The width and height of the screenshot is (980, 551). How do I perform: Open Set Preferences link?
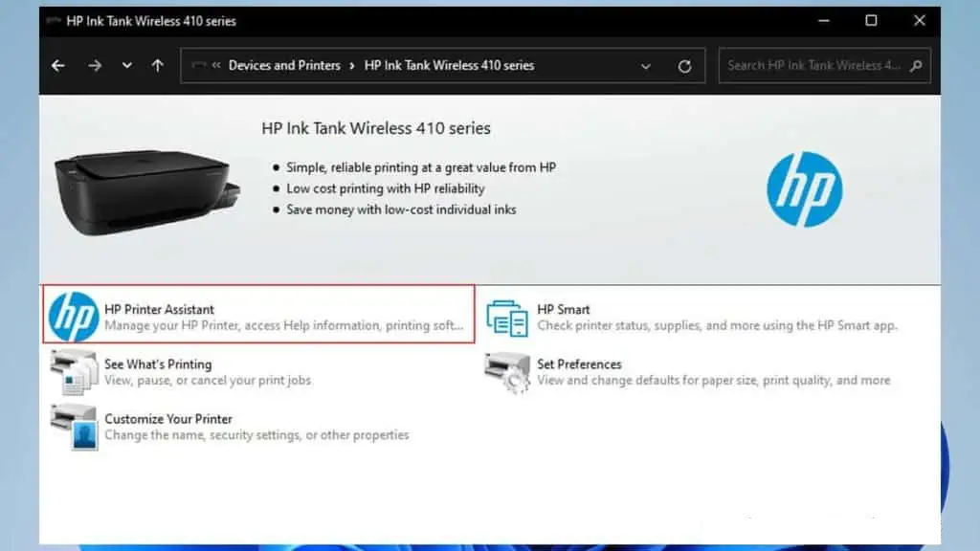[x=579, y=364]
